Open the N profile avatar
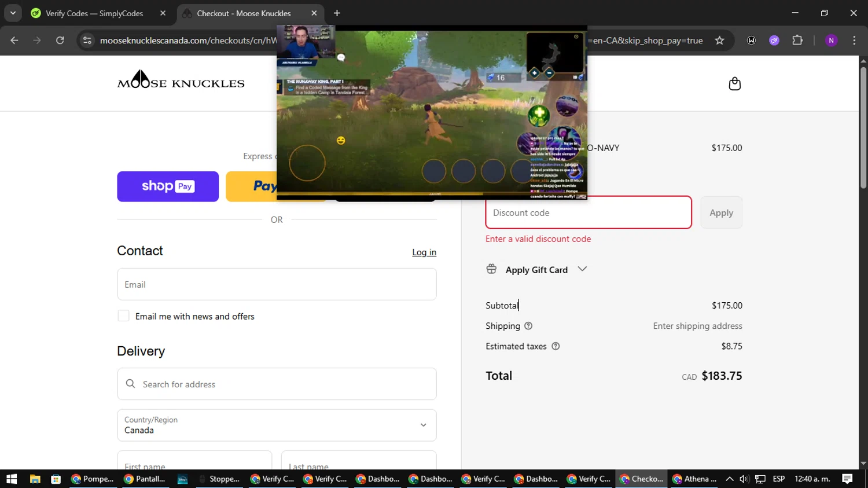 tap(831, 41)
